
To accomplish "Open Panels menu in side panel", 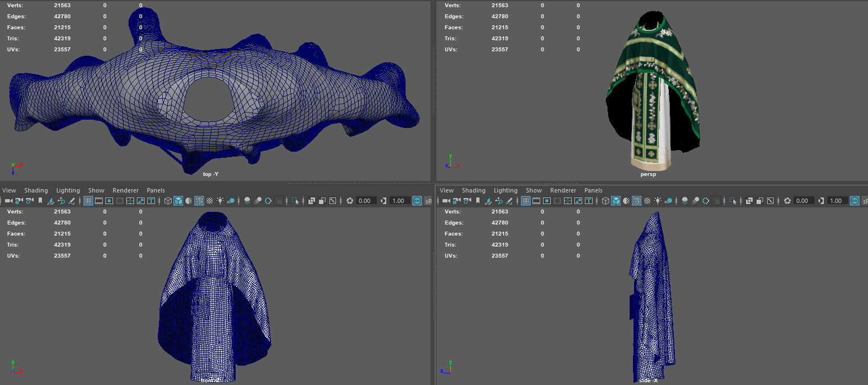I will pos(593,190).
